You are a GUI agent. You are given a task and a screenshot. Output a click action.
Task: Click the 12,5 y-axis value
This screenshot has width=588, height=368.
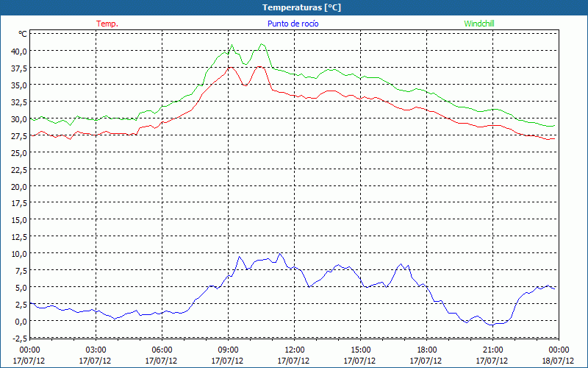pyautogui.click(x=20, y=237)
